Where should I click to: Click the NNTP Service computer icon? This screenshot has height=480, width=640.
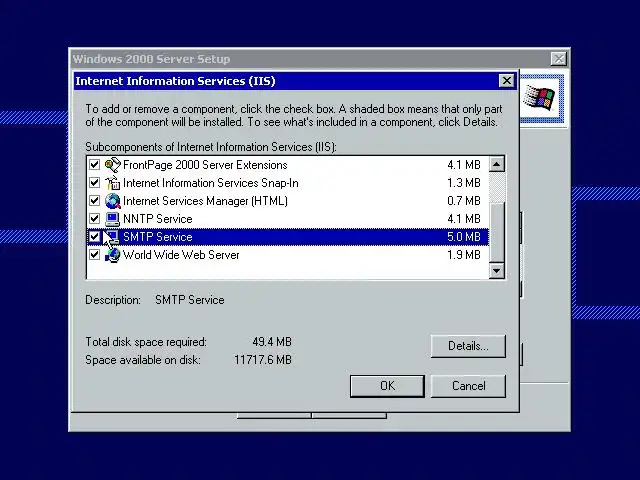pyautogui.click(x=113, y=219)
